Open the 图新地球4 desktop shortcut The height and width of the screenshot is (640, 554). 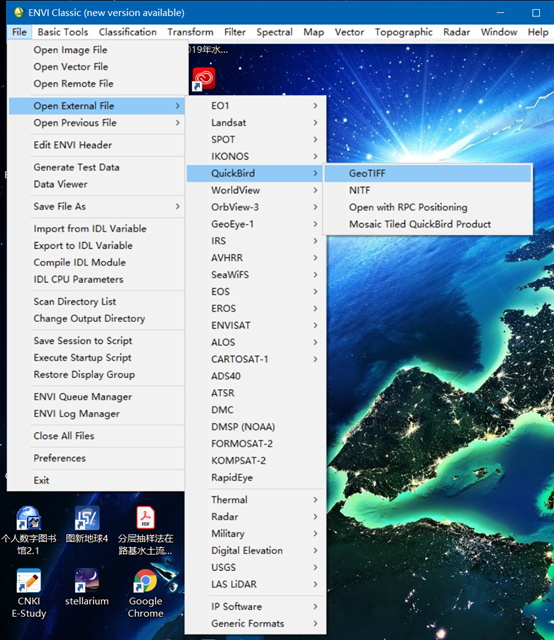pyautogui.click(x=87, y=524)
